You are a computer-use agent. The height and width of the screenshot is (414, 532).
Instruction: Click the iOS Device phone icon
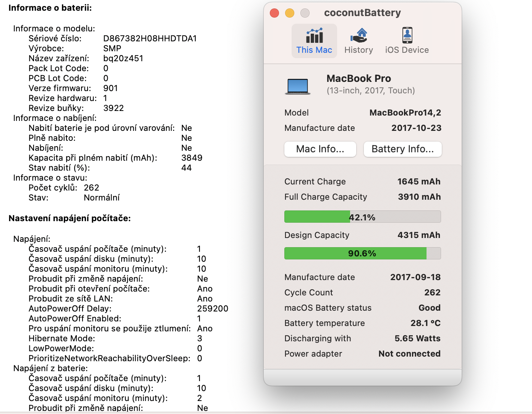(x=407, y=36)
